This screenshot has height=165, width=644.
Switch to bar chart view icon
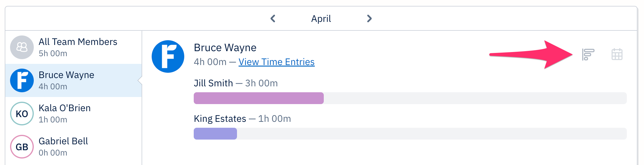pyautogui.click(x=588, y=54)
